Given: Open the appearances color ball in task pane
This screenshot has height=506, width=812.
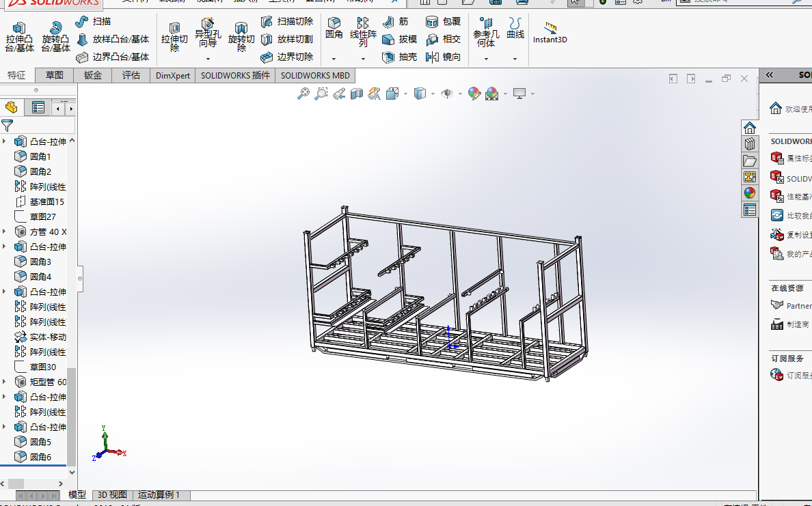Looking at the screenshot, I should 749,193.
